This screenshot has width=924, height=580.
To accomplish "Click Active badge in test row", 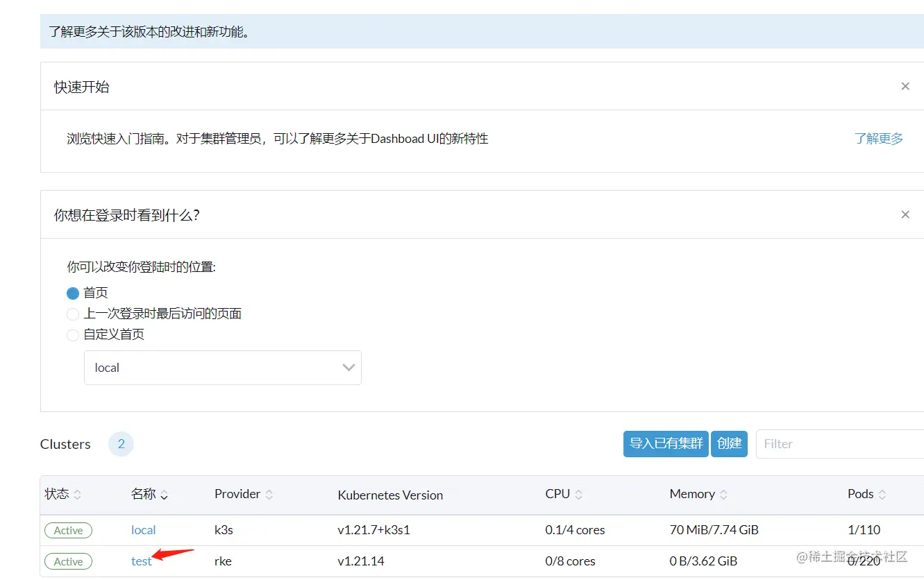I will (68, 562).
